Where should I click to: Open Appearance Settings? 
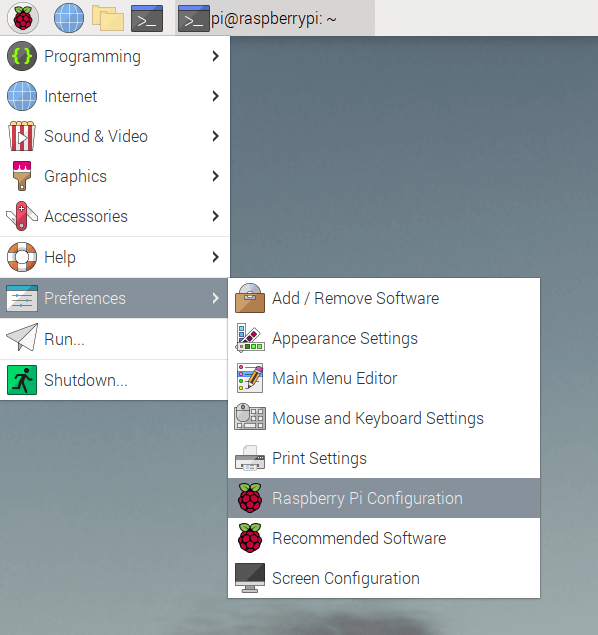pos(384,338)
